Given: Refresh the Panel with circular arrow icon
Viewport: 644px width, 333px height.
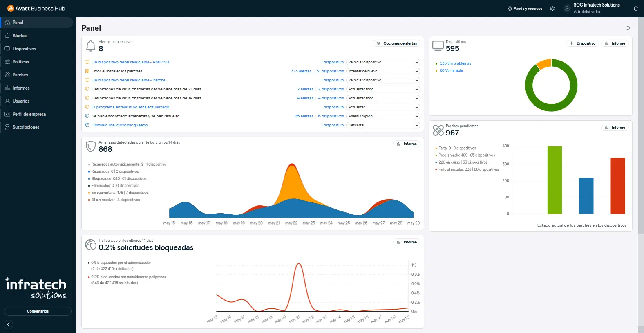Looking at the screenshot, I should click(x=628, y=28).
